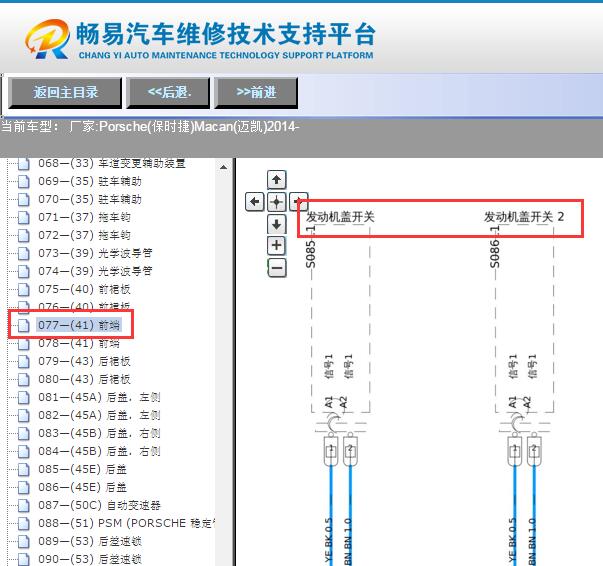Open tree item 074—(39) 光学波导管
The height and width of the screenshot is (566, 603).
coord(95,271)
